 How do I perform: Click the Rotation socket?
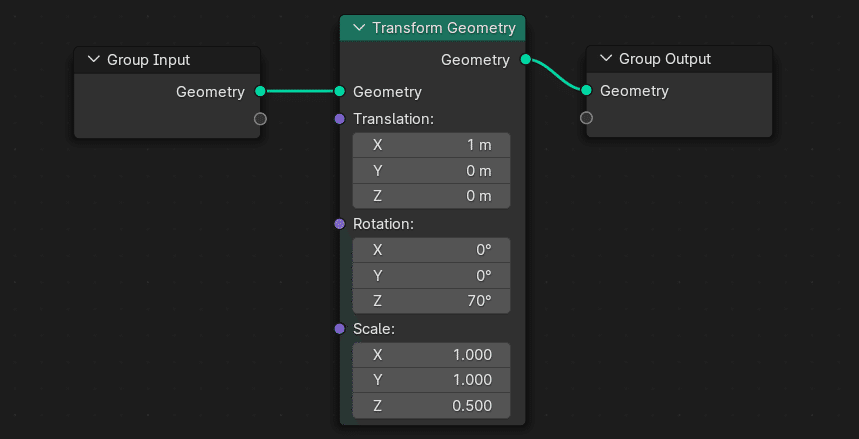(340, 224)
